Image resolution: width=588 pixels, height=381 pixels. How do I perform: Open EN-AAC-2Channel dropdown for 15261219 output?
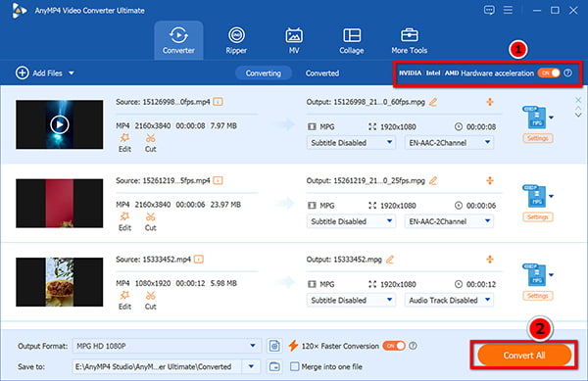pos(449,221)
